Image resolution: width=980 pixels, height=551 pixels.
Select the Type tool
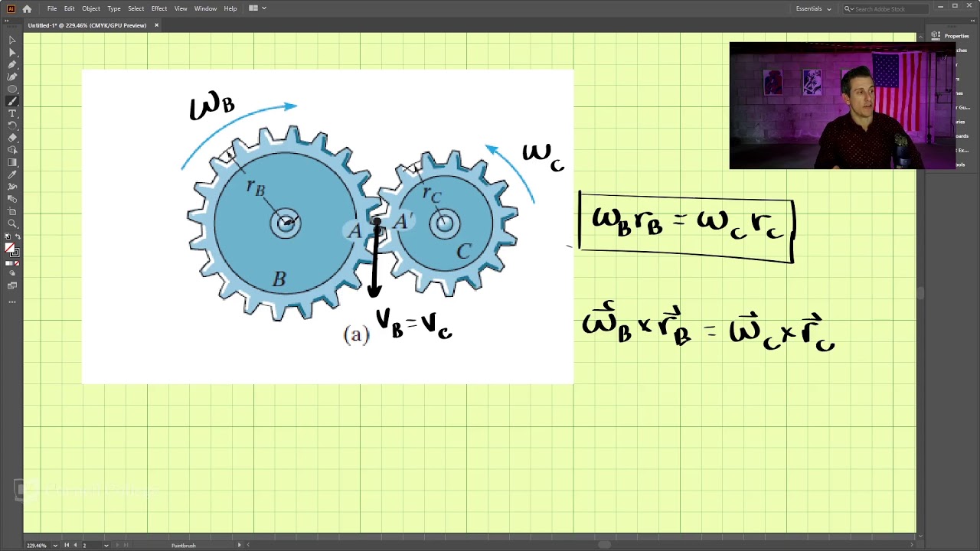tap(12, 113)
